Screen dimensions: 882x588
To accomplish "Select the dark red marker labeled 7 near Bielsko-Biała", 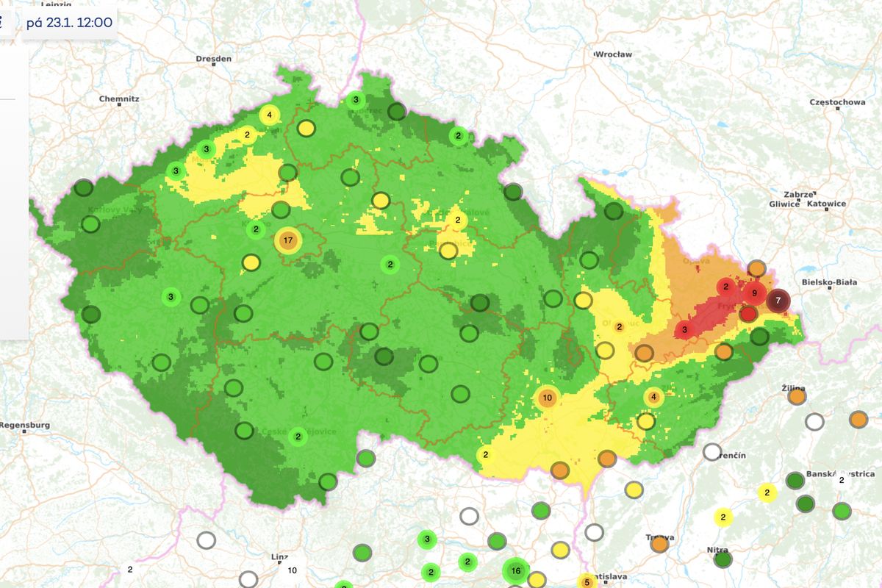I will click(x=778, y=301).
